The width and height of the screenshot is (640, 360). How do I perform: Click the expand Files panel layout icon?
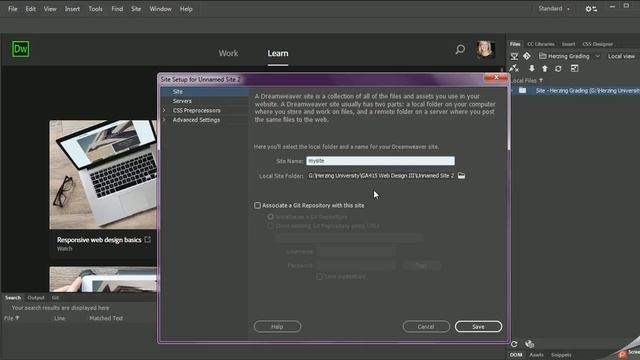pyautogui.click(x=574, y=68)
